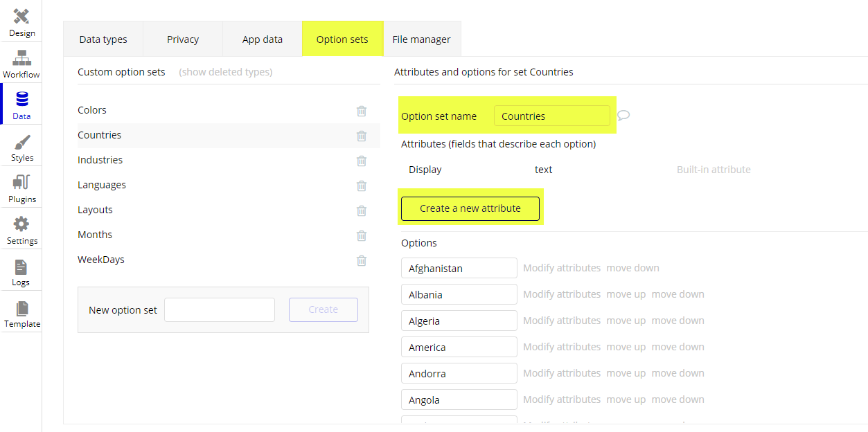Image resolution: width=868 pixels, height=432 pixels.
Task: Click Create a new attribute
Action: (x=470, y=208)
